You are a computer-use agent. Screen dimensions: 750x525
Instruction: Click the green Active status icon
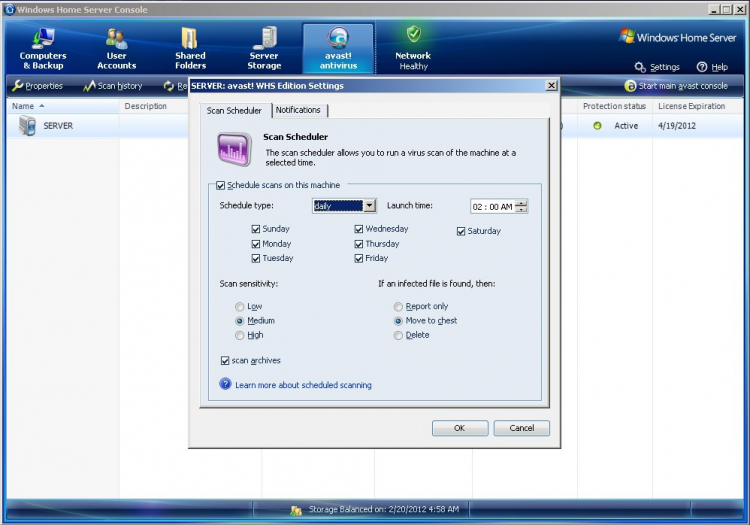597,126
